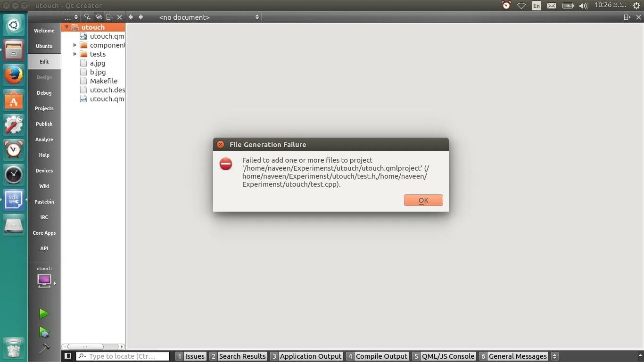Click project tree horizontal scrollbar handle
This screenshot has width=644, height=362.
(x=85, y=347)
